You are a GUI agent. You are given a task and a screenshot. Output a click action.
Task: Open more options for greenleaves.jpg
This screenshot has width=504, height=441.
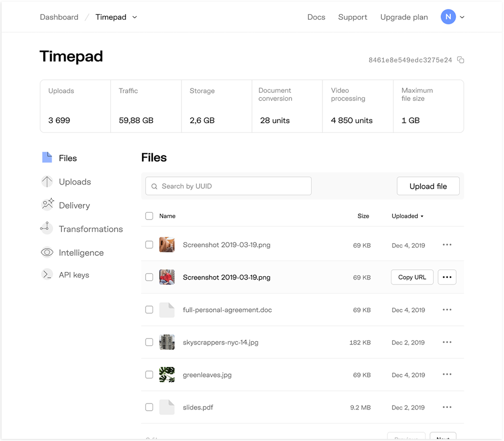(x=447, y=375)
